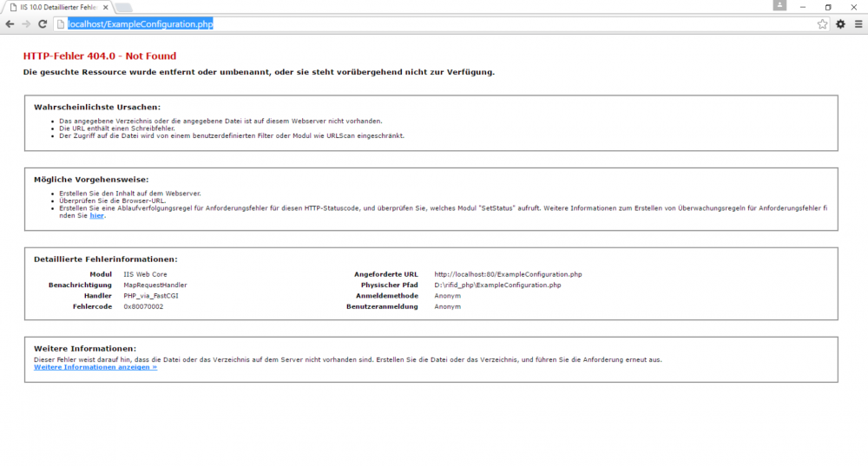Click the 'Benutzeranmeldung' label
868x466 pixels.
[382, 306]
